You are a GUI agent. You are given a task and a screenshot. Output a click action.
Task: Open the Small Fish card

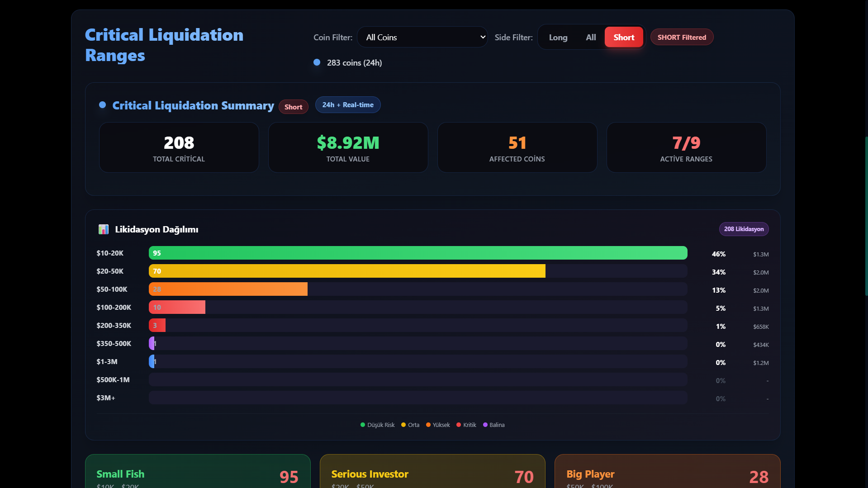(198, 473)
